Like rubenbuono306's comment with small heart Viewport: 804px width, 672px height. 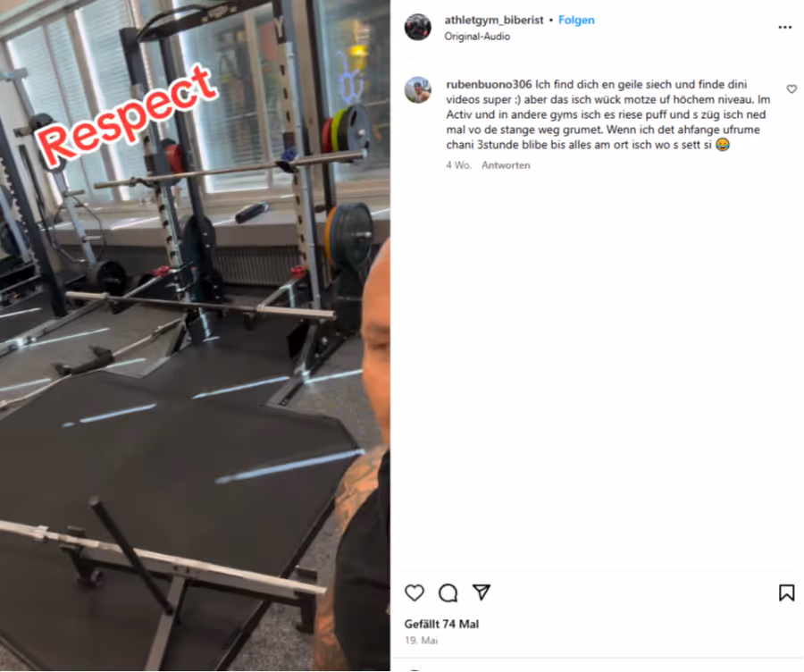[x=791, y=89]
